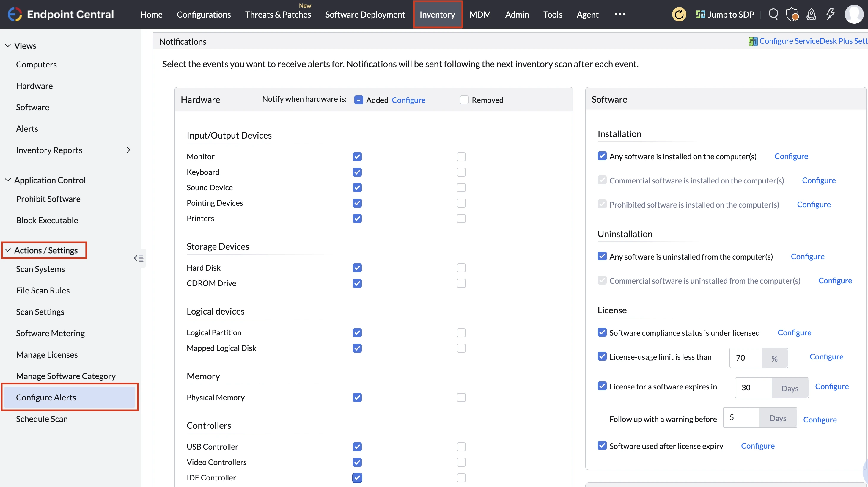
Task: Open the Agent tab
Action: pyautogui.click(x=587, y=15)
